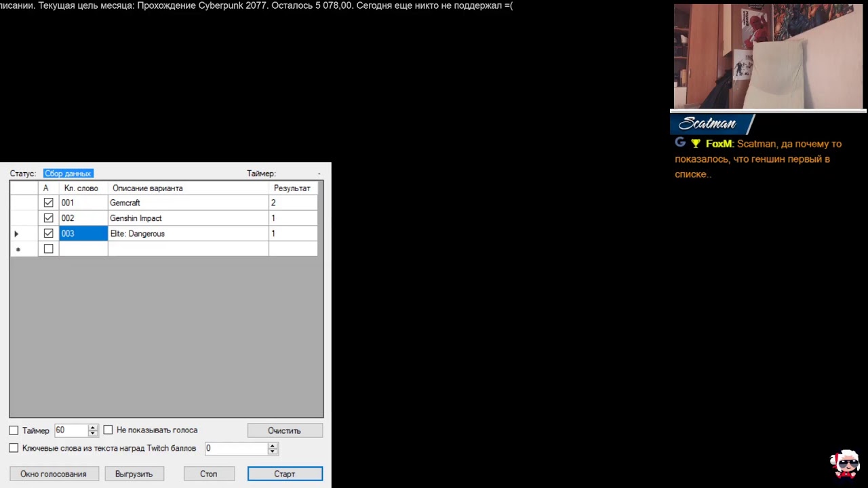Click Gemcraft result cell showing 2
The height and width of the screenshot is (488, 868).
pos(293,203)
